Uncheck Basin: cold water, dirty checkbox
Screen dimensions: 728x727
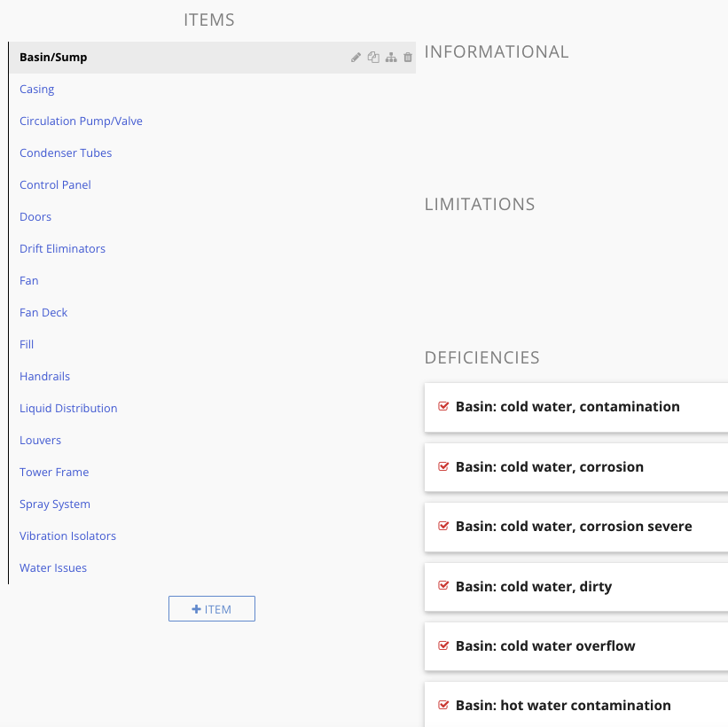443,586
